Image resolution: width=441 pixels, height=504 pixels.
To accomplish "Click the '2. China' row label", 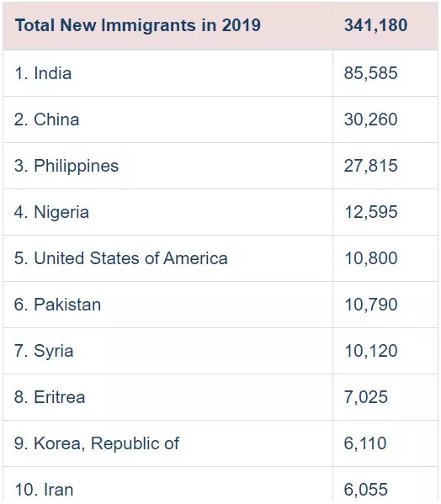I will pos(47,119).
